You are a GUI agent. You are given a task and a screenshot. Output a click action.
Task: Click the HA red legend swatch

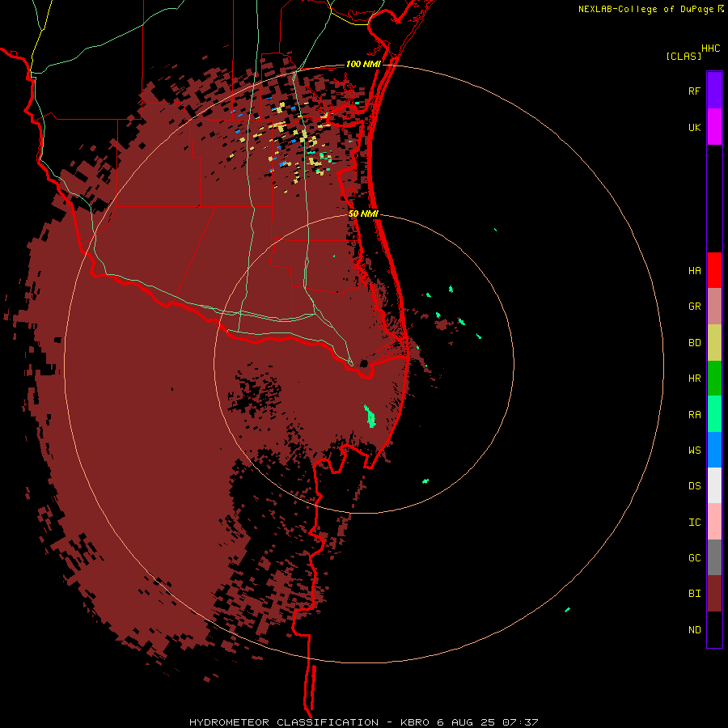click(714, 270)
